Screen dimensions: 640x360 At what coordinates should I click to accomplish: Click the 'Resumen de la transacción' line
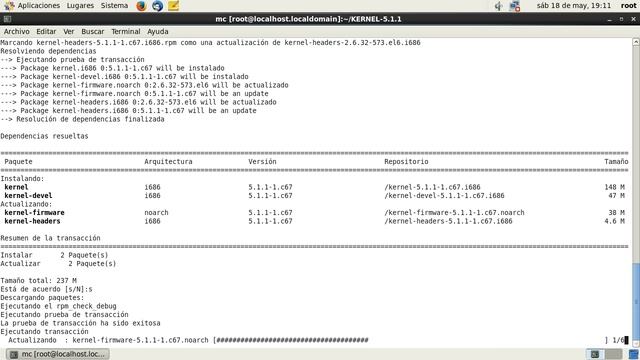point(50,238)
